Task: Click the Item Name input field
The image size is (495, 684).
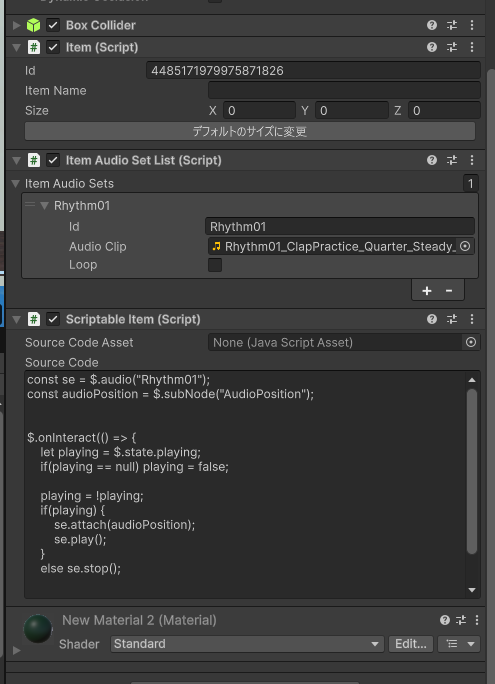Action: (x=344, y=91)
